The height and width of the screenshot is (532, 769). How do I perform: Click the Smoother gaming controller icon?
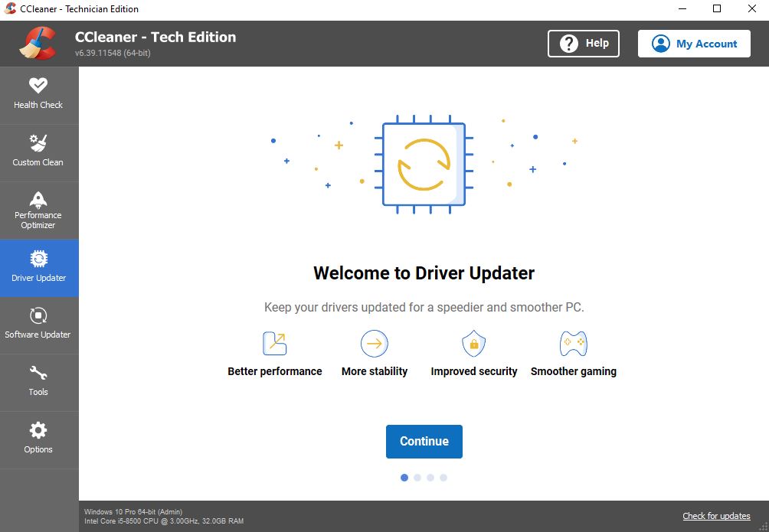pyautogui.click(x=574, y=344)
